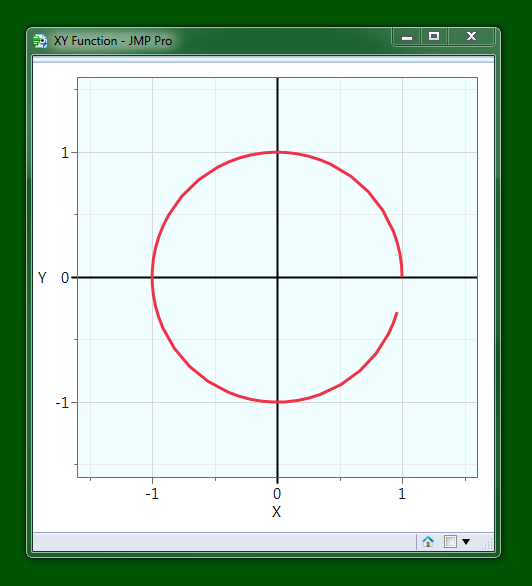Click the Y axis tick label 0
Screen dimensions: 532x586
65,278
